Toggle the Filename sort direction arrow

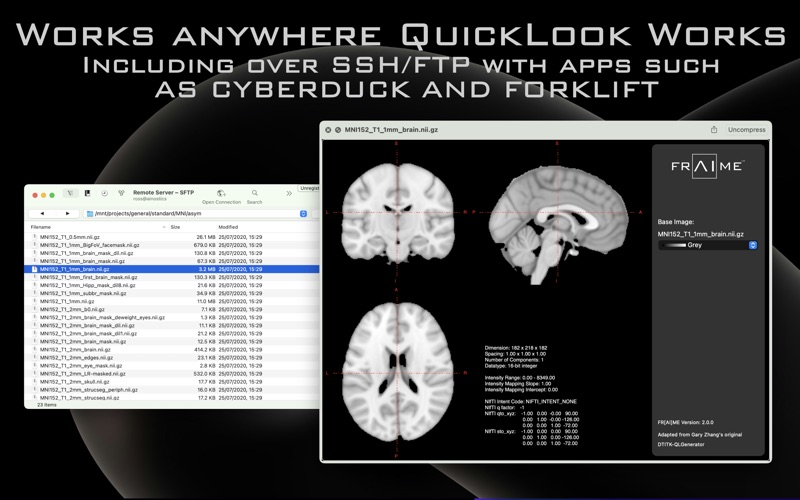[x=164, y=227]
